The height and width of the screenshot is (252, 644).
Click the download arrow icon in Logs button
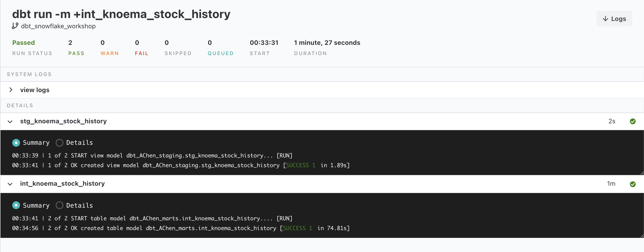(x=605, y=19)
